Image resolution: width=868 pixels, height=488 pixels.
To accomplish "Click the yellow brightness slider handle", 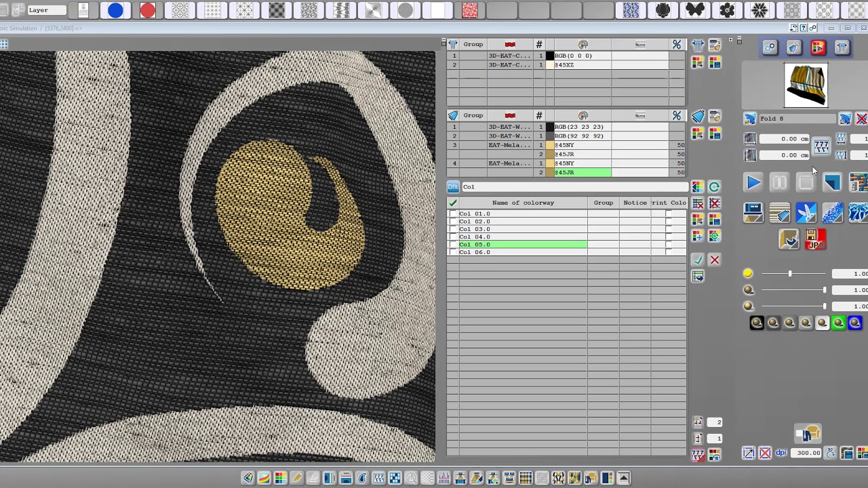I will point(790,273).
